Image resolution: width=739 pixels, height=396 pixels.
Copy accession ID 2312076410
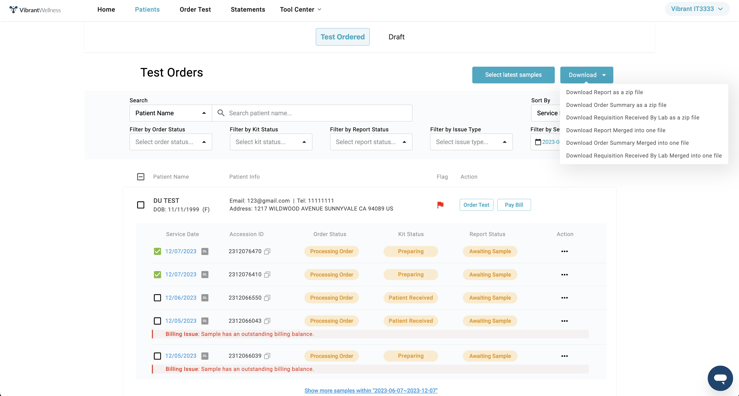(x=267, y=275)
